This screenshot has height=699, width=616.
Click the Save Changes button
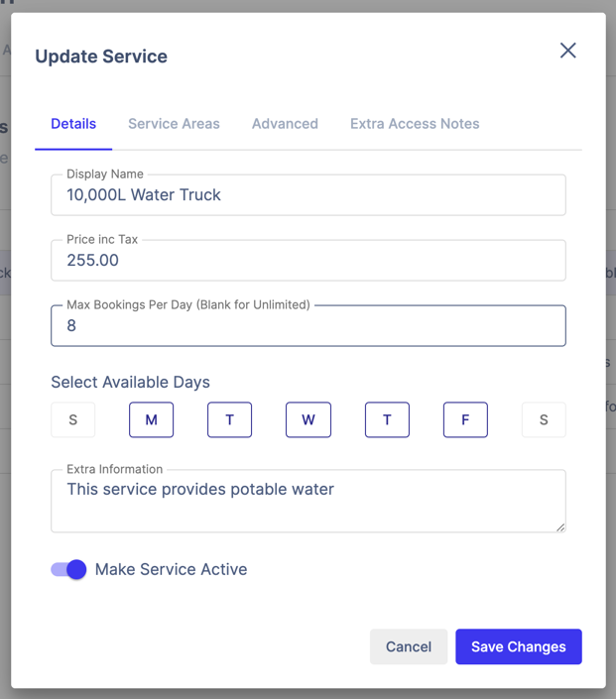coord(518,646)
